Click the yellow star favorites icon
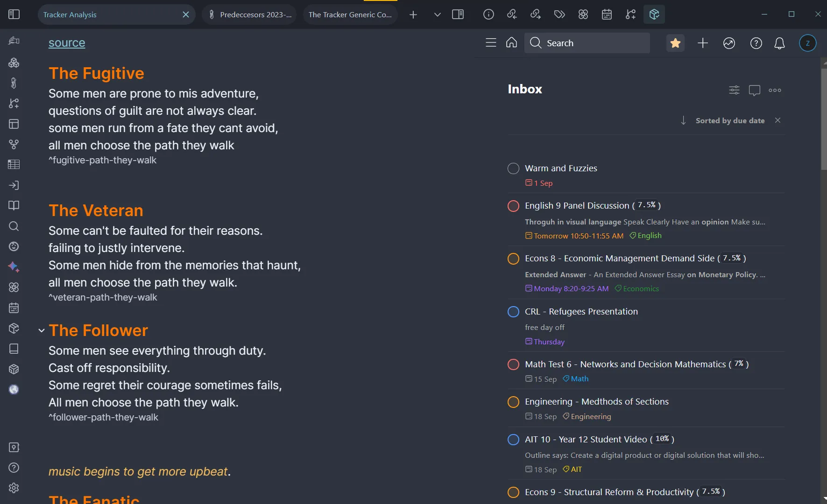827x504 pixels. point(675,43)
